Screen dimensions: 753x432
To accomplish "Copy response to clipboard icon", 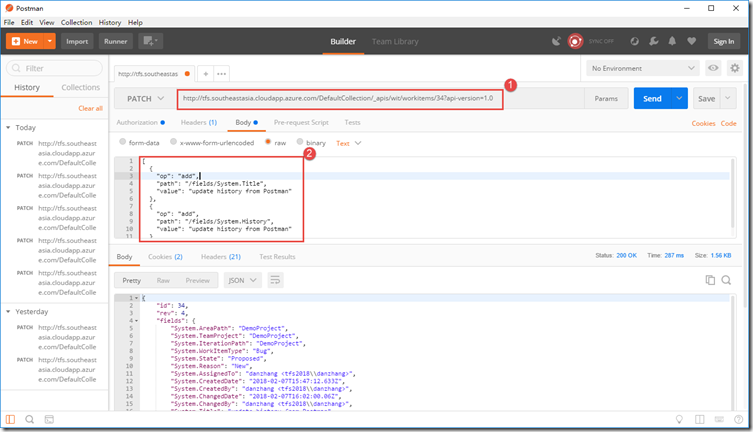I will pos(710,280).
